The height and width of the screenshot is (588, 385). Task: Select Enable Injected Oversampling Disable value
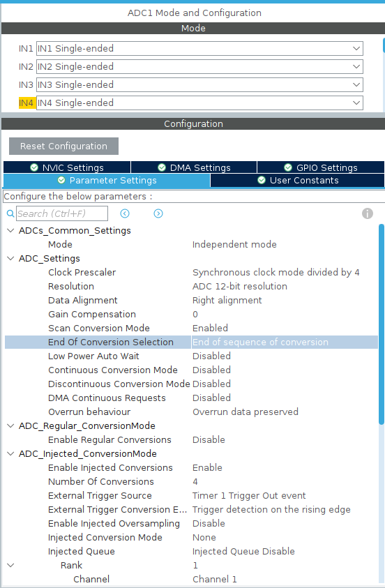point(209,524)
